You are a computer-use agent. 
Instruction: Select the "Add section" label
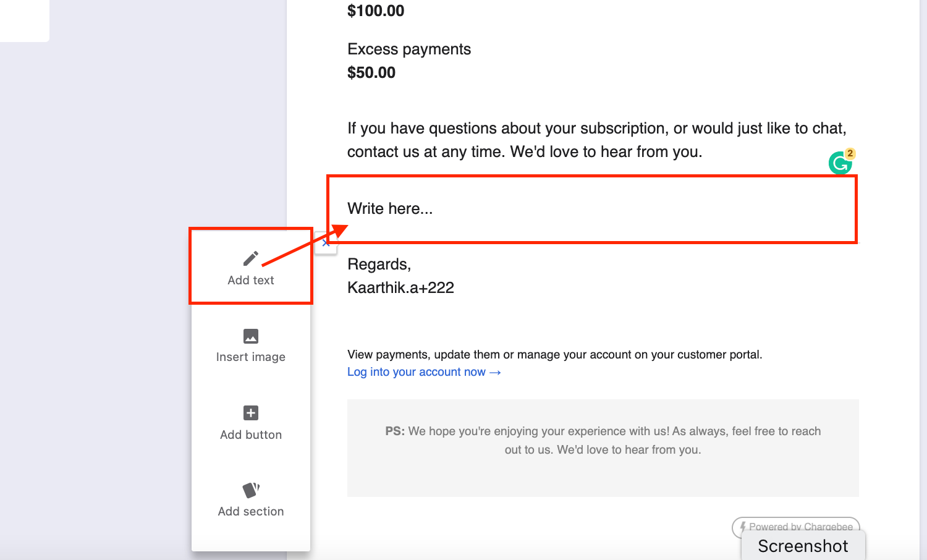(251, 512)
